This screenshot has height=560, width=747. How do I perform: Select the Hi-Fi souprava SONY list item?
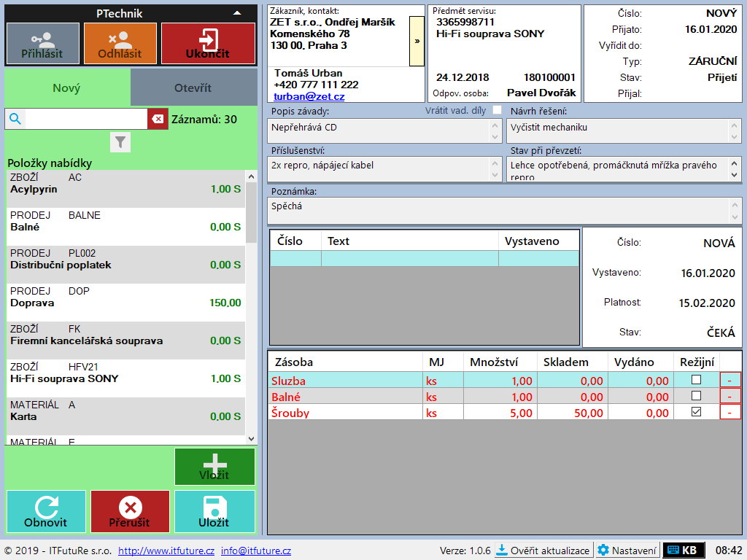[125, 378]
